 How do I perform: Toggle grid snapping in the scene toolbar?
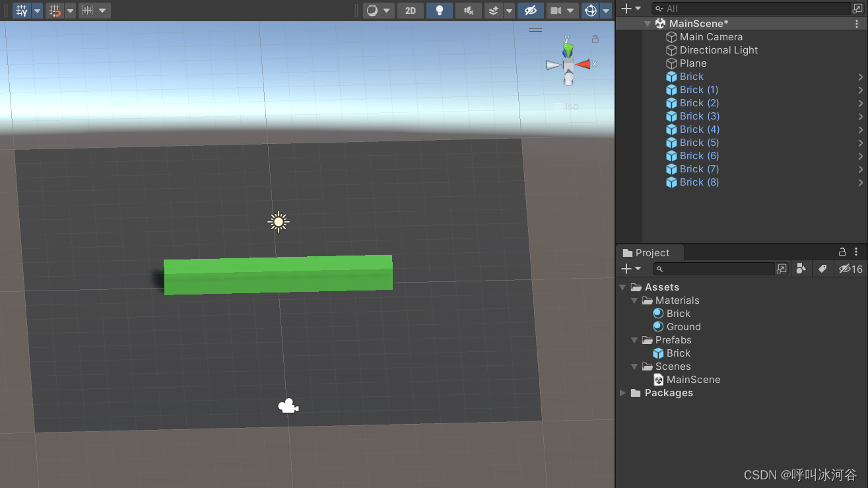click(55, 11)
